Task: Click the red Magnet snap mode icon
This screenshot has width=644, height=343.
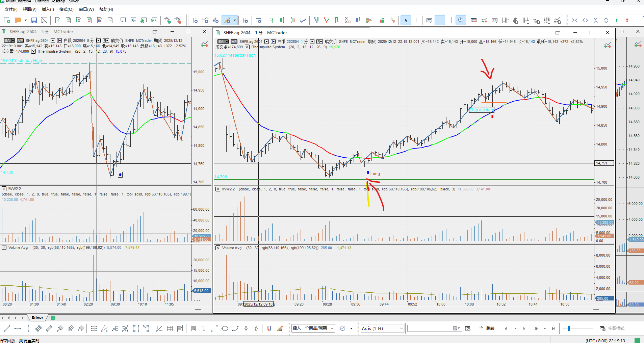Action: (x=269, y=328)
